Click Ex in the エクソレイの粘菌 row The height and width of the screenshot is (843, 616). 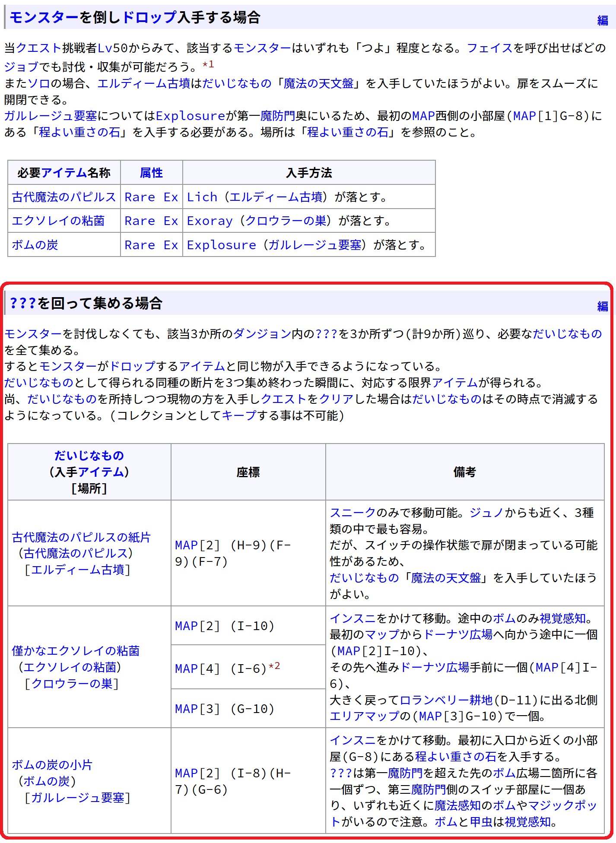tap(171, 221)
